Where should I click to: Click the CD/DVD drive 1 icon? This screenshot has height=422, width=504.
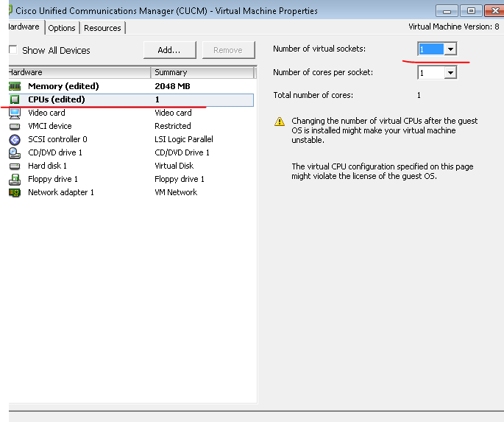tap(15, 153)
